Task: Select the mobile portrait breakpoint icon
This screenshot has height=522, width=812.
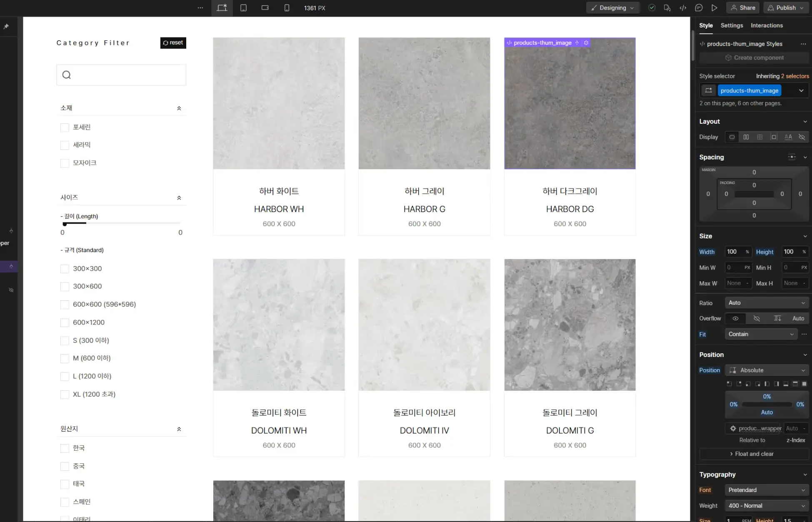Action: [x=287, y=8]
